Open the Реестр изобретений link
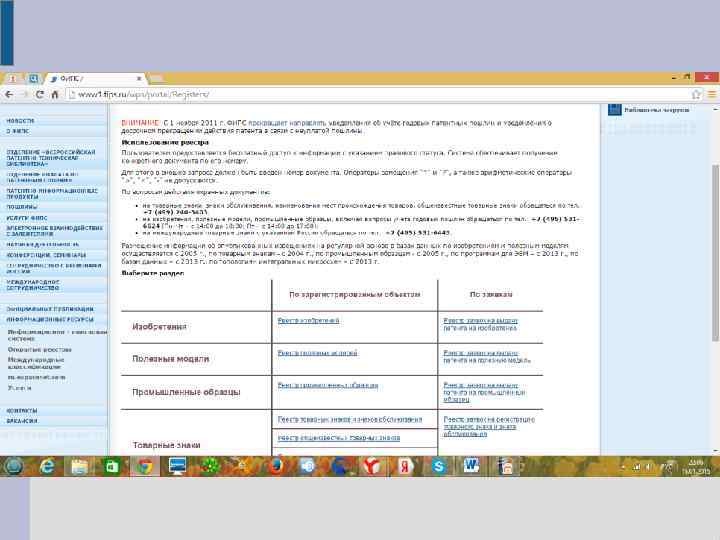Image resolution: width=720 pixels, height=540 pixels. coord(308,321)
